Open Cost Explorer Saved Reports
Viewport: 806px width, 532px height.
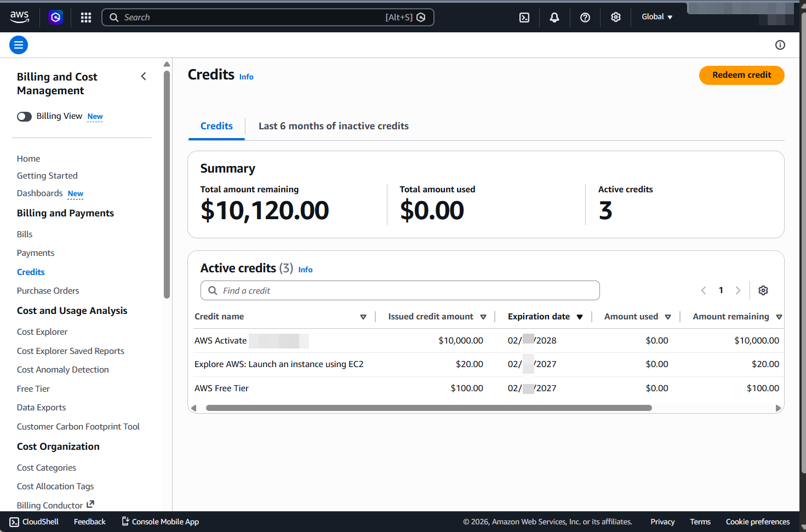click(x=71, y=351)
